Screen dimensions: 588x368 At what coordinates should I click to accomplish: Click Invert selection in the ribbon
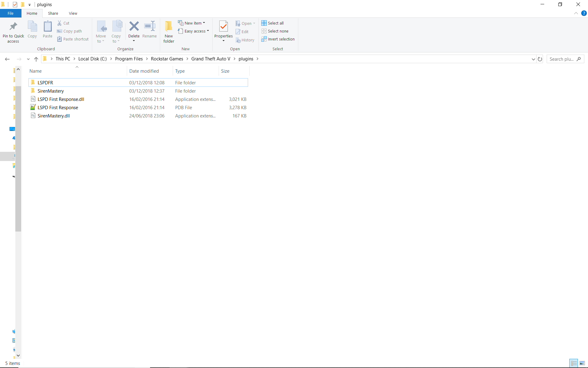(x=278, y=39)
